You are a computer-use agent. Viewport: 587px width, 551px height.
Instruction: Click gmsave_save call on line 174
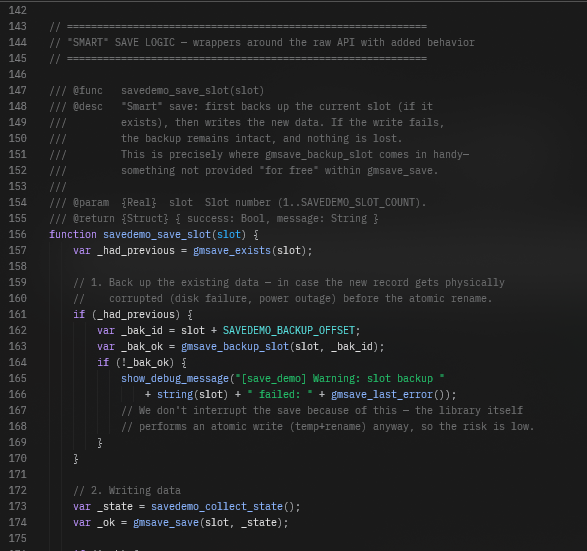point(166,523)
